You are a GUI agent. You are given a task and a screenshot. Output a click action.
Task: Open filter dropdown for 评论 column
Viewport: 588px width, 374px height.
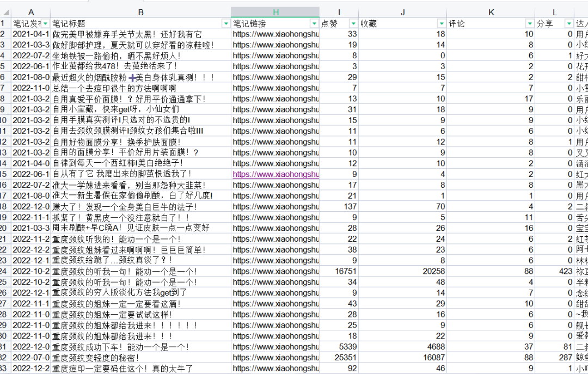(x=530, y=23)
